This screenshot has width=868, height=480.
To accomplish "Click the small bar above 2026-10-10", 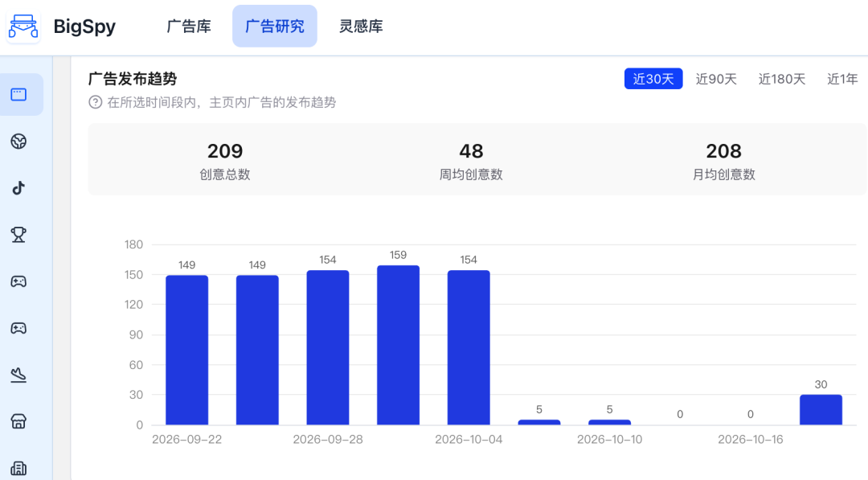I will 609,422.
